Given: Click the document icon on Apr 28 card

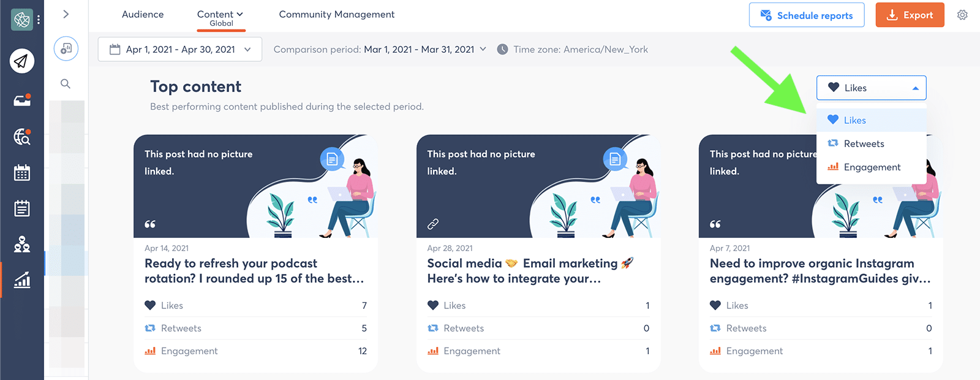Looking at the screenshot, I should pos(615,159).
